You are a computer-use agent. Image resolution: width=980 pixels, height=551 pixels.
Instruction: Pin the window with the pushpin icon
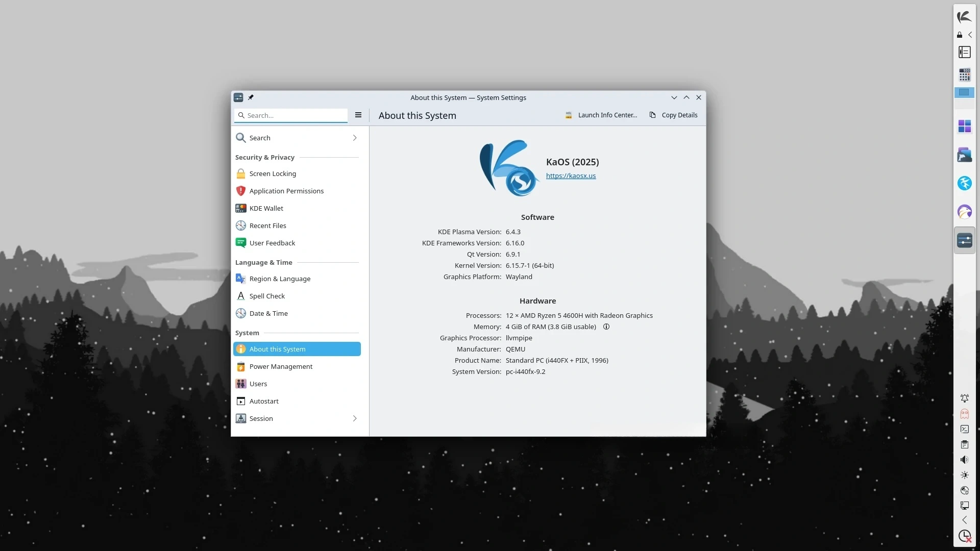(251, 97)
